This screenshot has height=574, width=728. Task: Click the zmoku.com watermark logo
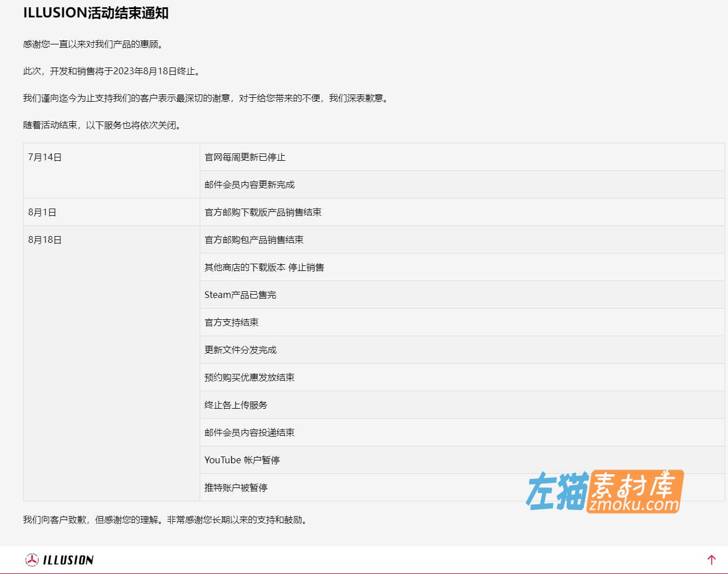(605, 491)
